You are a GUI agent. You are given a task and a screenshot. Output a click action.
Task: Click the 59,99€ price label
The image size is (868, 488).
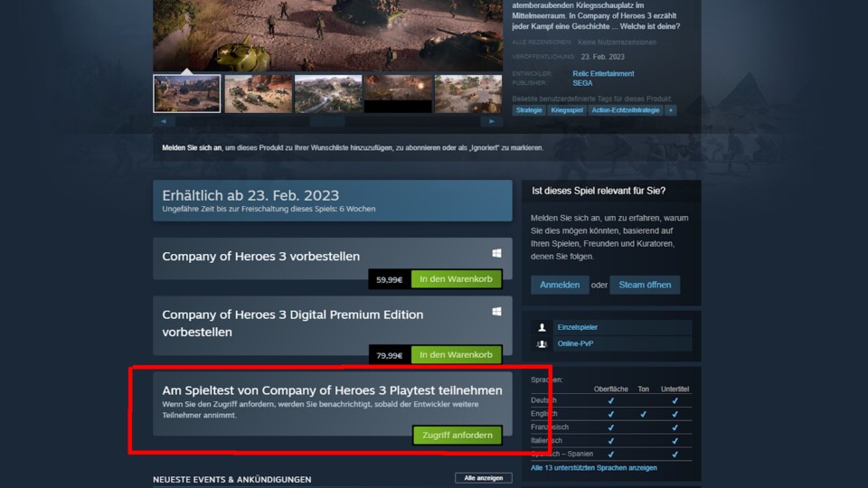[x=389, y=279]
